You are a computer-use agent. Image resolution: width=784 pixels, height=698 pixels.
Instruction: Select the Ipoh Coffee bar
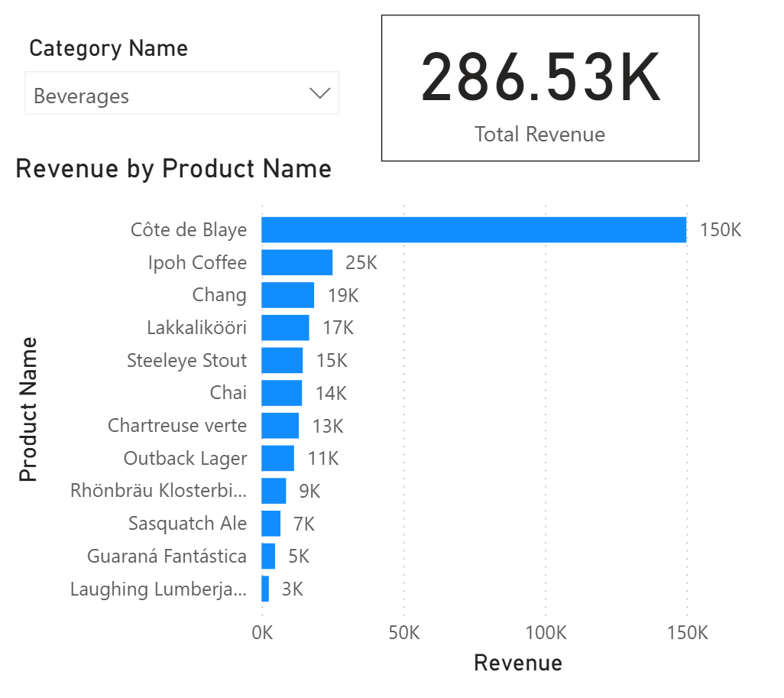tap(296, 263)
